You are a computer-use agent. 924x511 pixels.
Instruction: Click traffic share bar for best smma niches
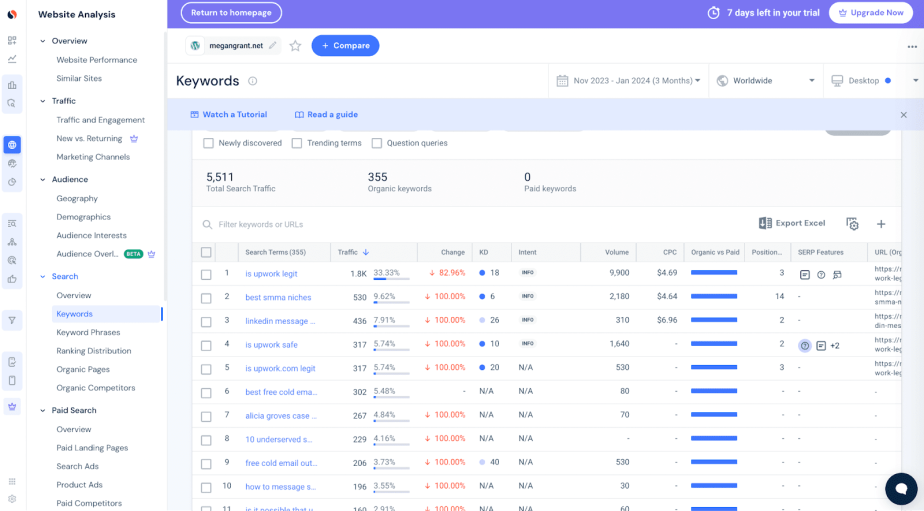pos(391,302)
